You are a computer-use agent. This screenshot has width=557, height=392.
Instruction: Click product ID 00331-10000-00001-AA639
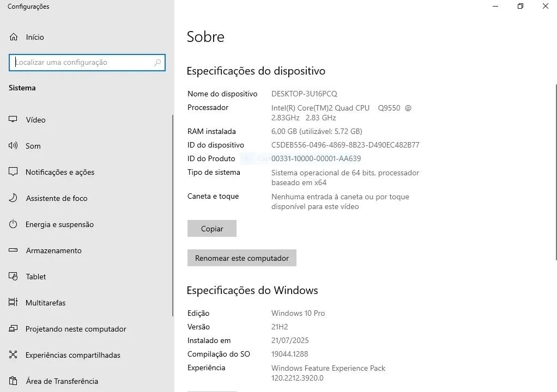(316, 158)
